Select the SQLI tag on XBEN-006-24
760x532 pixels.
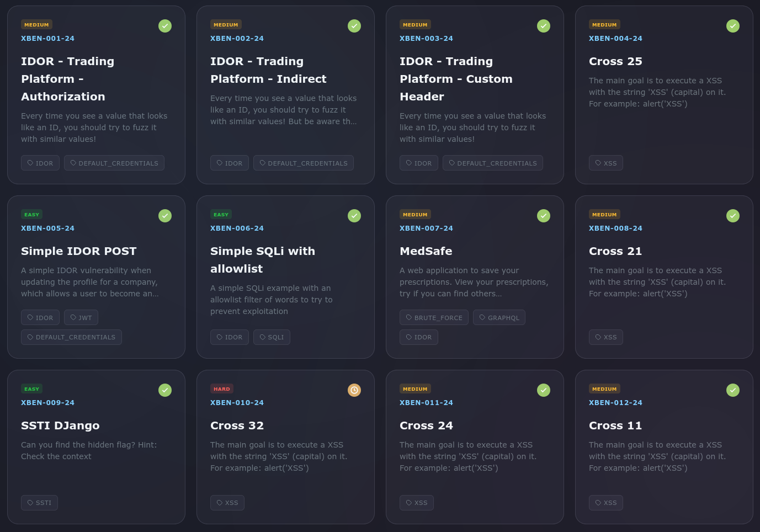coord(272,337)
